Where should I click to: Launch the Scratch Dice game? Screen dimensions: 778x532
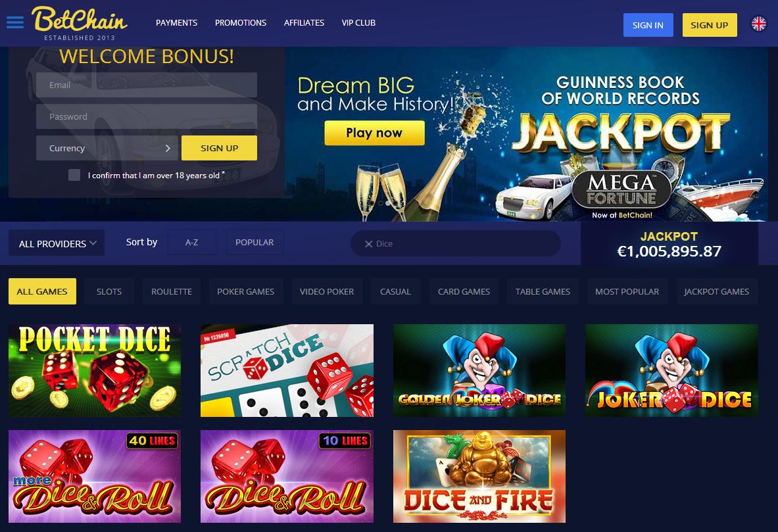pos(287,370)
